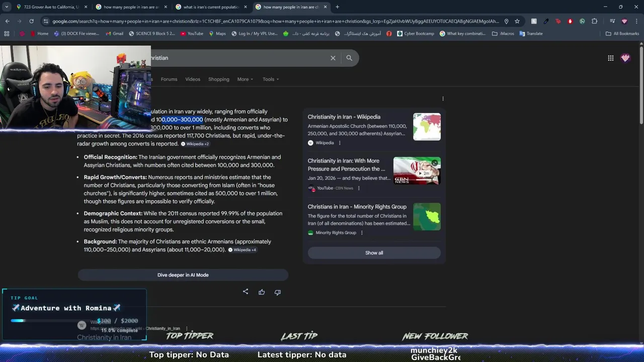Viewport: 644px width, 362px height.
Task: Open the 'SCIENCE 9 Block 5' bookmark
Action: 152,34
